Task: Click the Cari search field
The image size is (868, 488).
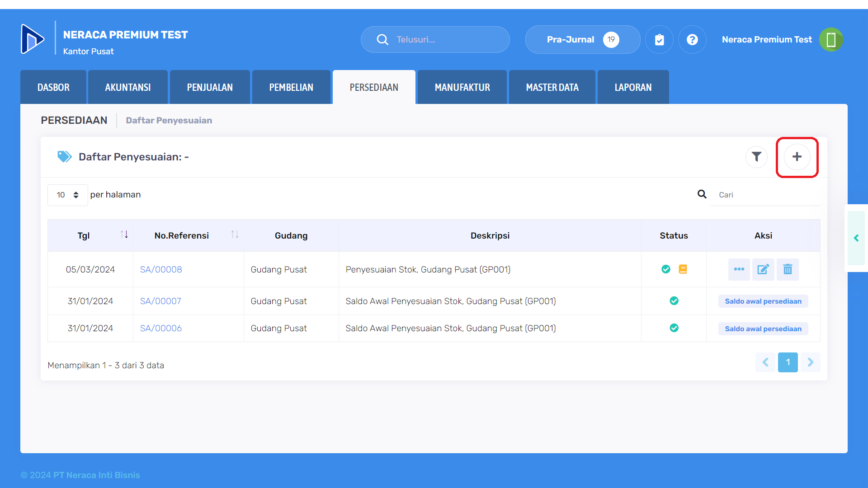Action: (x=764, y=195)
